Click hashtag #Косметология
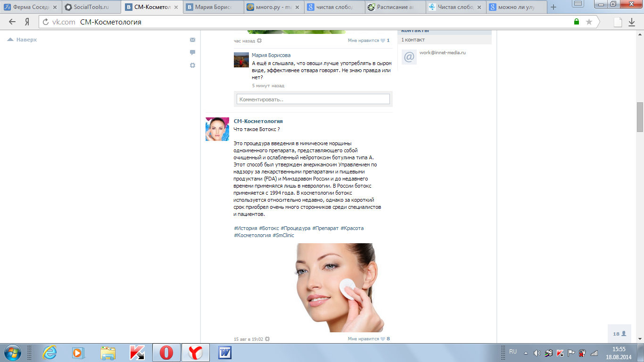This screenshot has height=362, width=644. [252, 235]
